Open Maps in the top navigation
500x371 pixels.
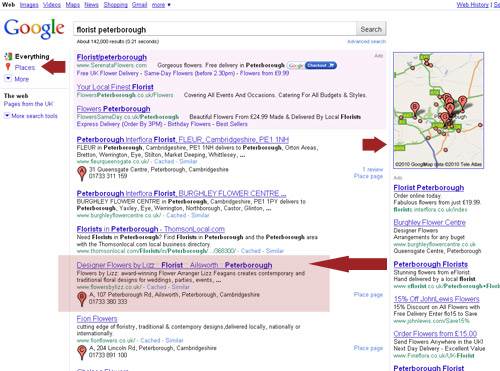(x=73, y=5)
